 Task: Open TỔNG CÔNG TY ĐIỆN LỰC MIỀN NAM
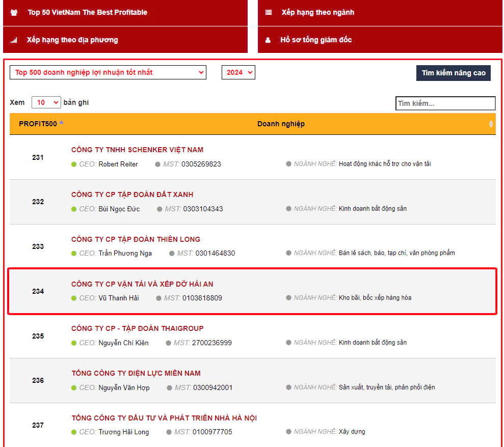pos(136,373)
